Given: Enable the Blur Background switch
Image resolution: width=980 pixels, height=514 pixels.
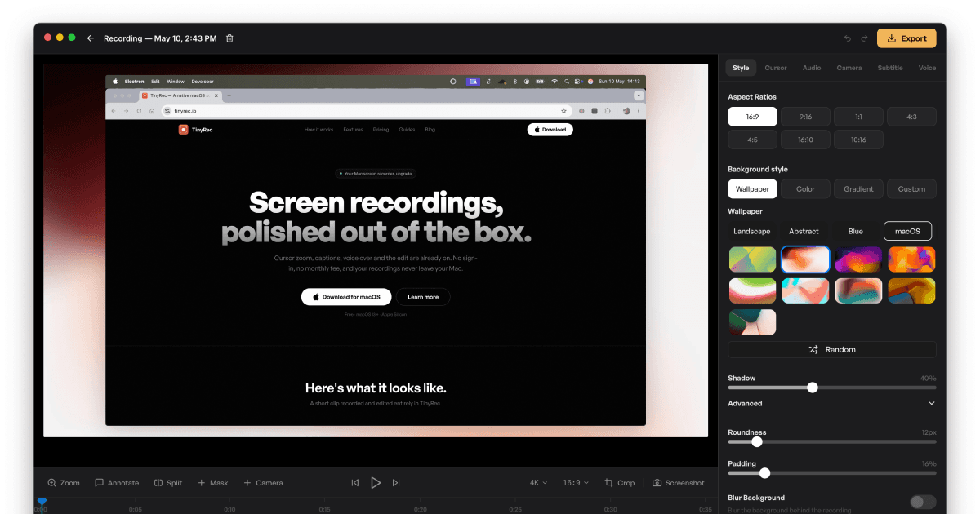Looking at the screenshot, I should 923,503.
